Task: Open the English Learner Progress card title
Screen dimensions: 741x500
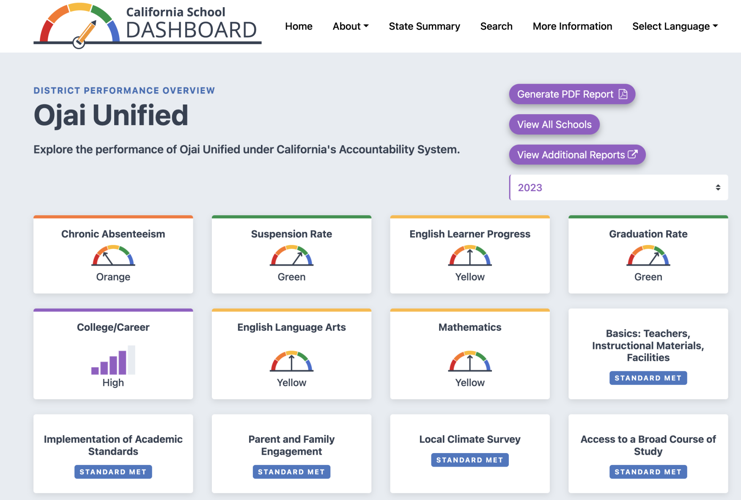Action: pyautogui.click(x=470, y=234)
